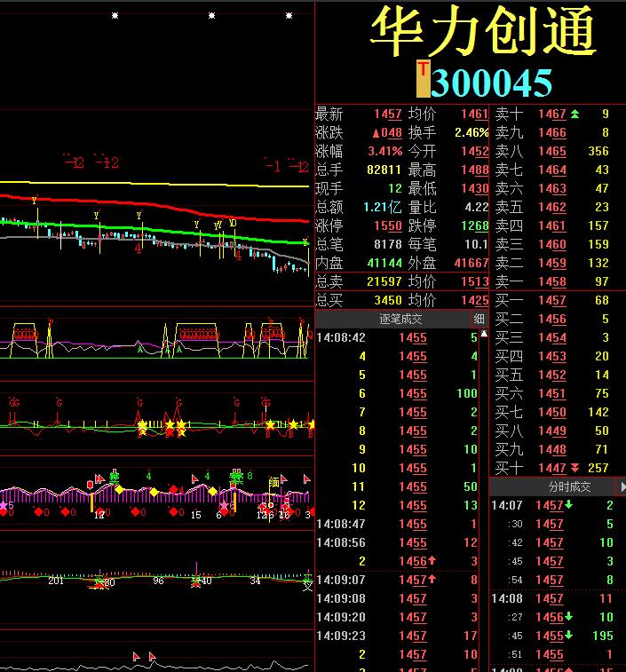Select the 涨幅 value 3.41%
The width and height of the screenshot is (626, 672).
(x=385, y=151)
